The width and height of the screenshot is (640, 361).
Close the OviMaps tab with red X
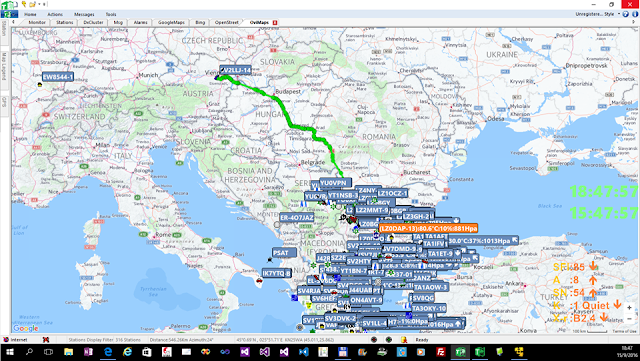pyautogui.click(x=275, y=22)
